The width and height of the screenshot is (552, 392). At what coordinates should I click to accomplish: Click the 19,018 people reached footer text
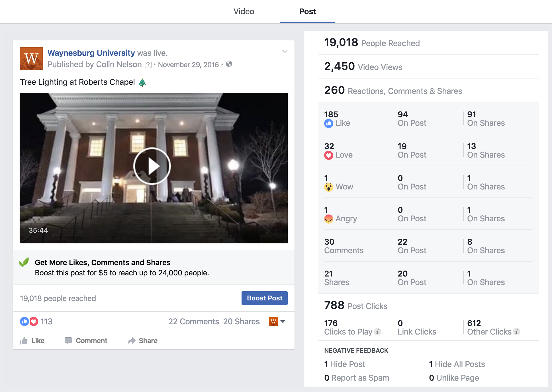click(x=58, y=298)
